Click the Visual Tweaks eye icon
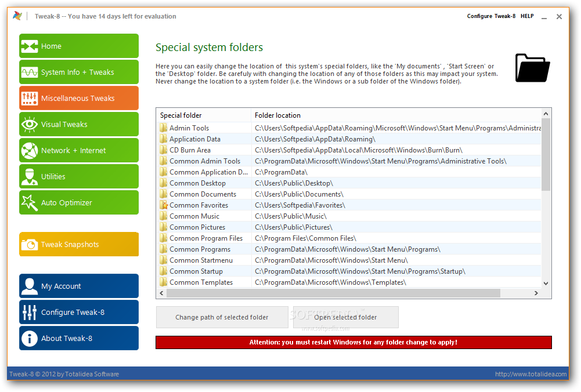 point(30,124)
